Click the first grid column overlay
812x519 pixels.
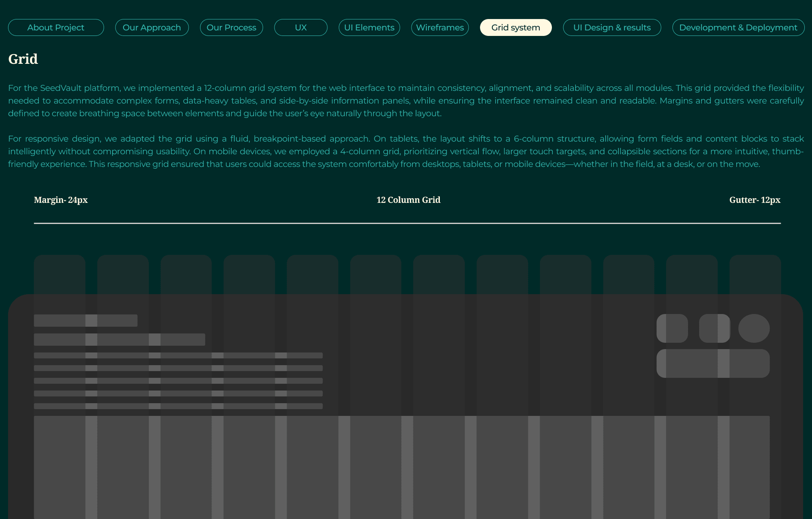click(60, 274)
